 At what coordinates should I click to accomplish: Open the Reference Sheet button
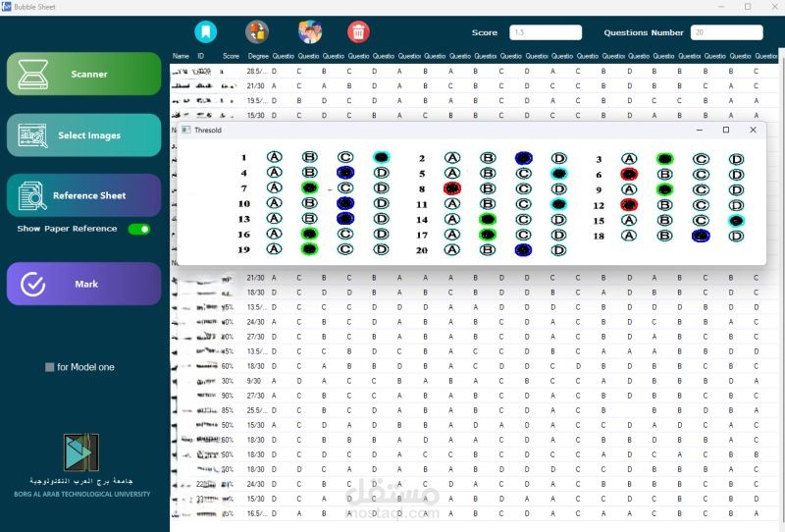(84, 195)
